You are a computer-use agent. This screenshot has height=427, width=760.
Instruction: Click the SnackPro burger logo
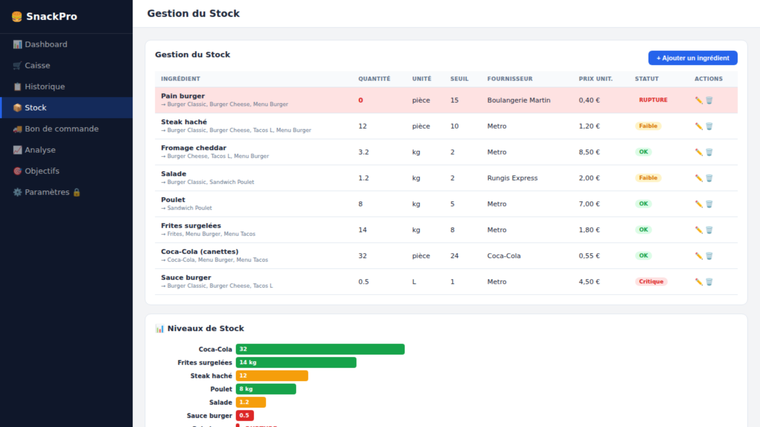click(x=16, y=17)
